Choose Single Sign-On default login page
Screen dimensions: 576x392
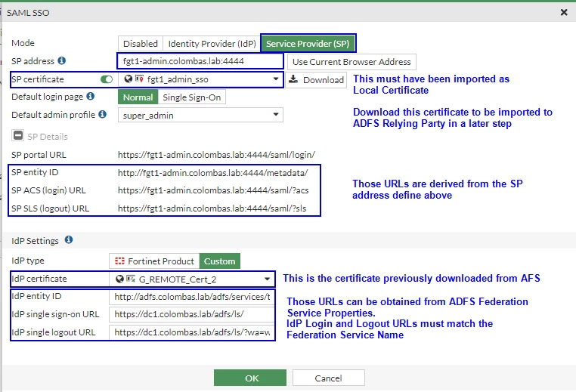pos(192,97)
